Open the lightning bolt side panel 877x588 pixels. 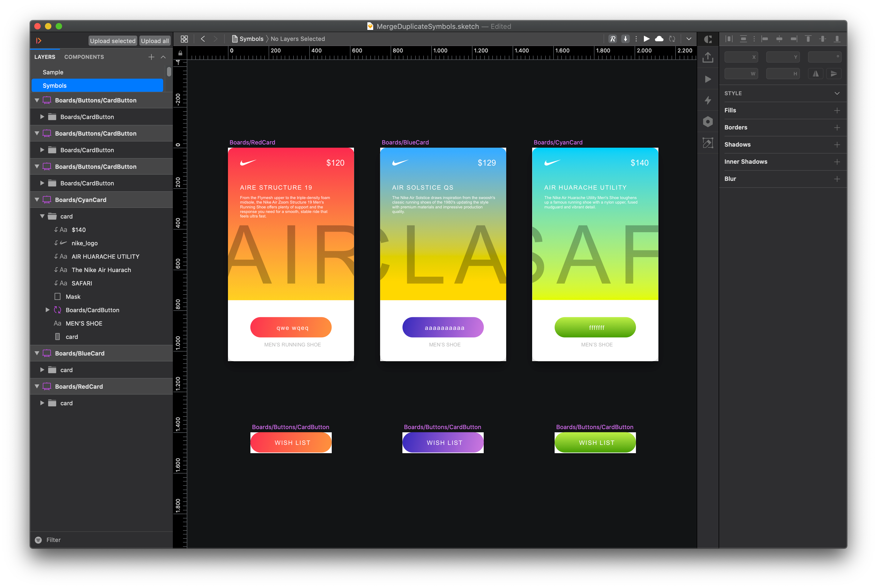[x=708, y=101]
